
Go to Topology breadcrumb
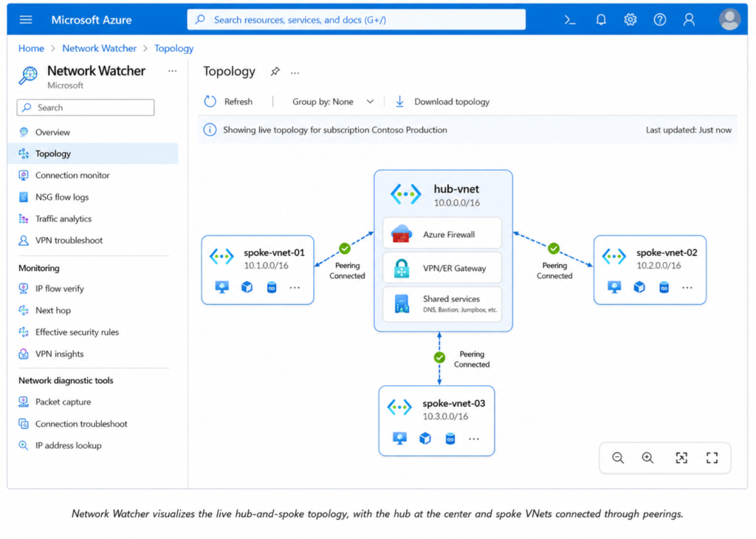pyautogui.click(x=173, y=48)
